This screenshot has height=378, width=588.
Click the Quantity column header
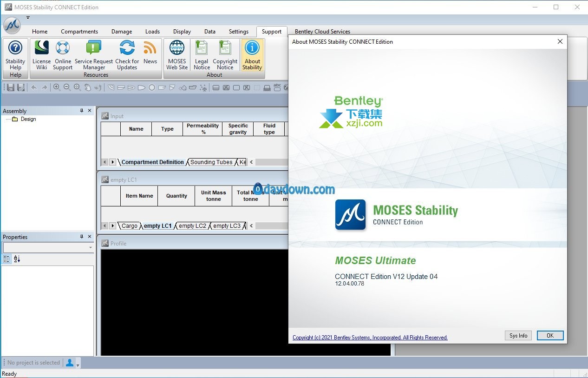click(x=176, y=196)
